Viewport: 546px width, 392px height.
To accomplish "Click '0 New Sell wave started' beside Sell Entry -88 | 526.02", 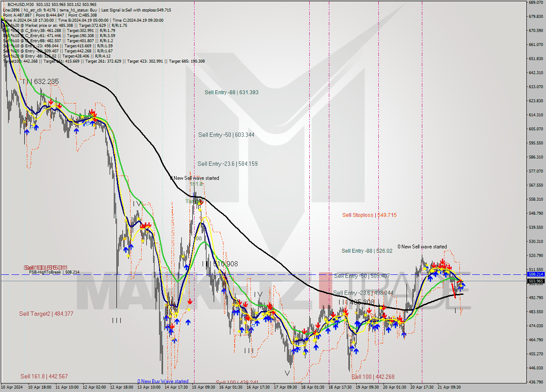I will point(422,246).
